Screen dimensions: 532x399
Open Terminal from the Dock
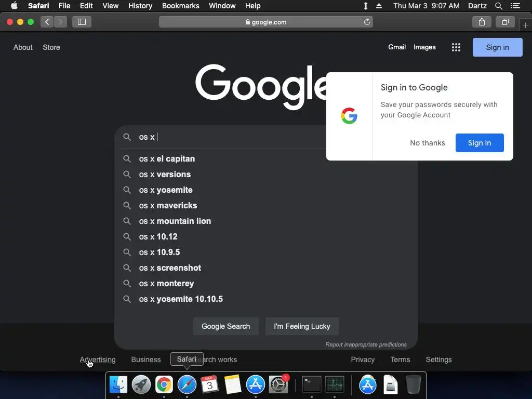(x=312, y=385)
